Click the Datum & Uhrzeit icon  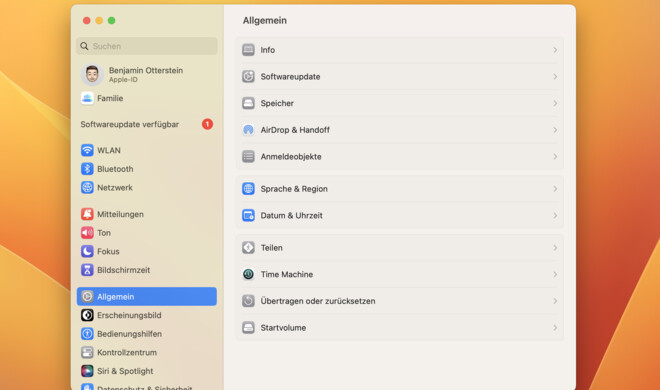[248, 215]
